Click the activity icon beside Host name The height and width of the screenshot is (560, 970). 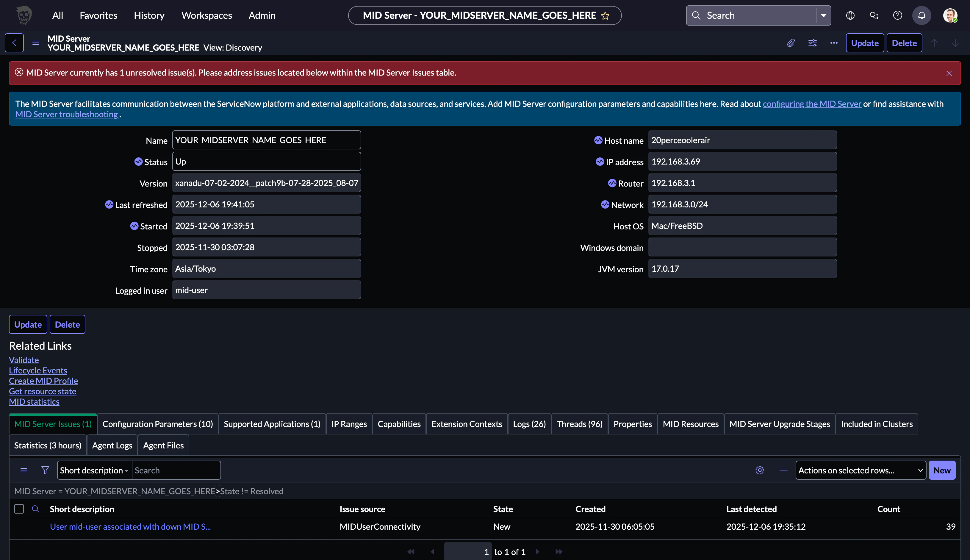598,140
